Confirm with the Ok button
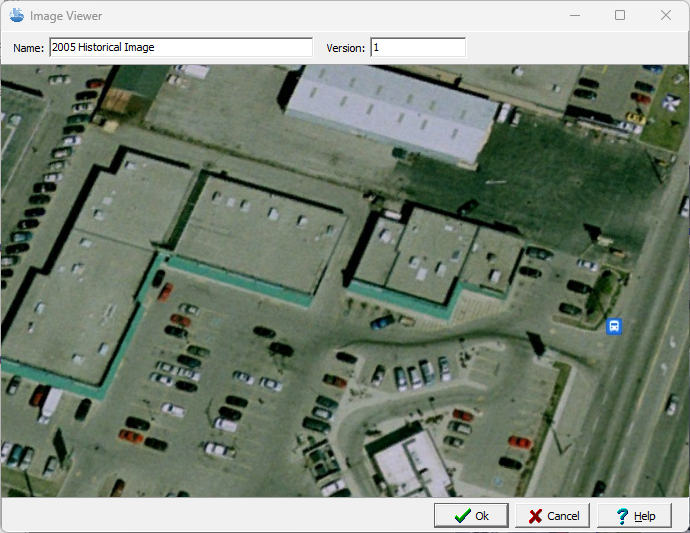The height and width of the screenshot is (533, 690). [471, 516]
